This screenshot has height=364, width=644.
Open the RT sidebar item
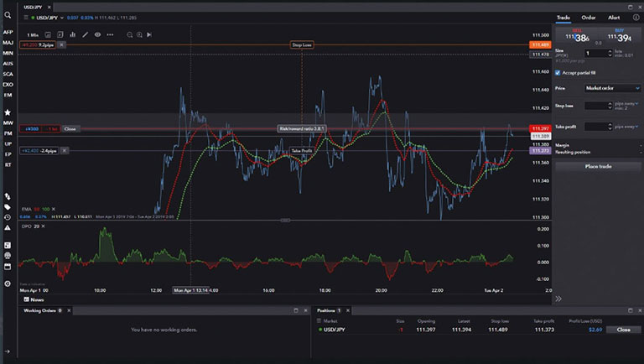click(8, 164)
